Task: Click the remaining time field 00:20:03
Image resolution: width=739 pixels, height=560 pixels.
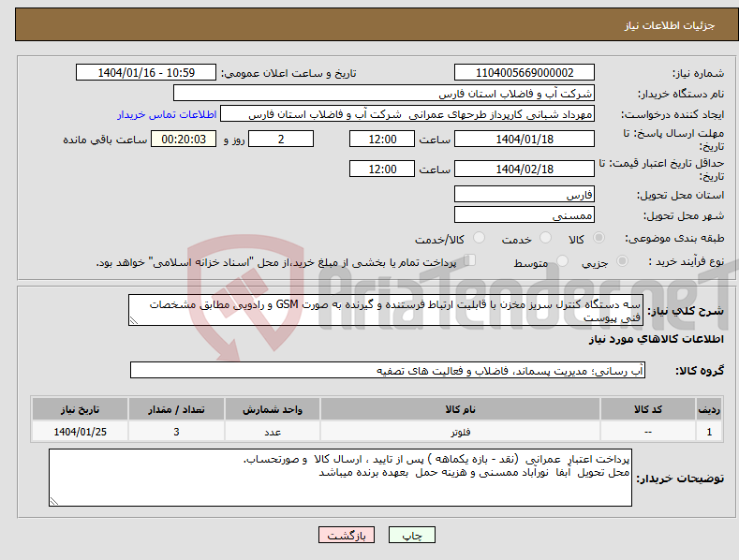Action: 184,139
